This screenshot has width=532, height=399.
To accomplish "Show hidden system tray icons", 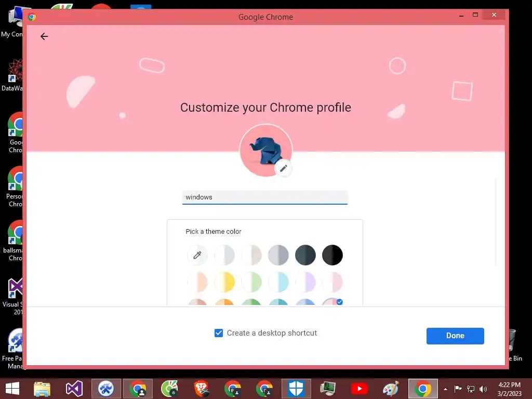I will (445, 389).
